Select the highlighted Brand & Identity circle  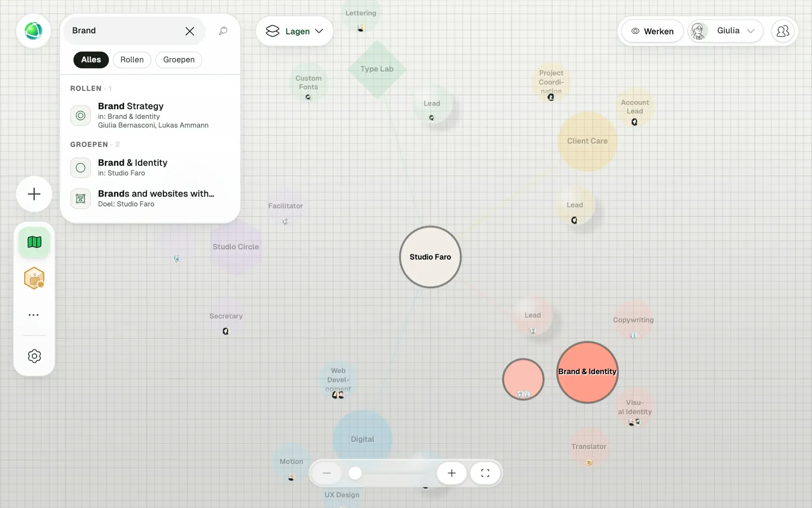pos(587,372)
